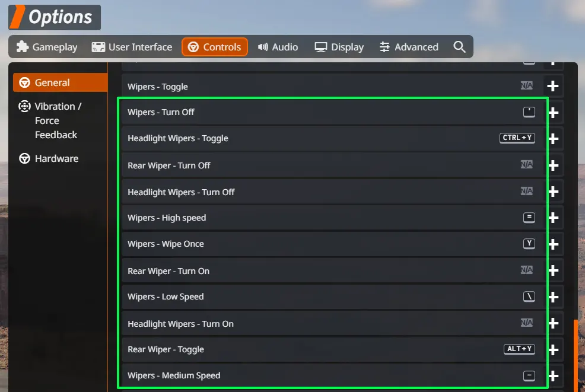The image size is (585, 392).
Task: Add binding for Wipers - Wipe Once
Action: [x=554, y=244]
